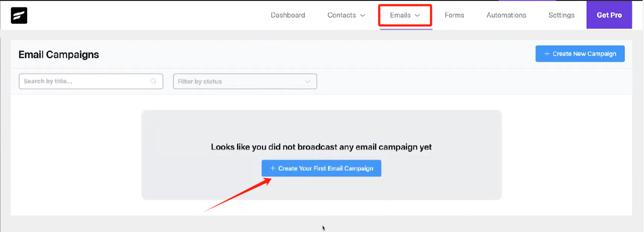The width and height of the screenshot is (644, 232).
Task: Focus the Search by title field
Action: tap(84, 81)
